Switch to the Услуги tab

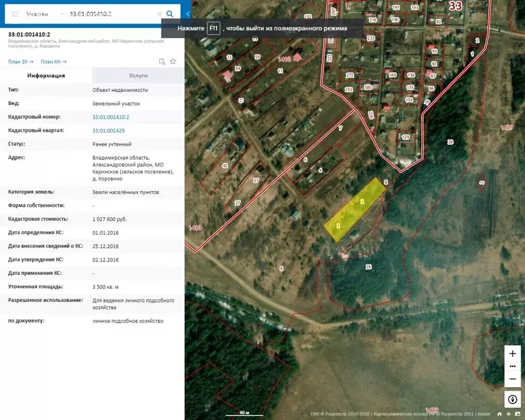[x=138, y=75]
